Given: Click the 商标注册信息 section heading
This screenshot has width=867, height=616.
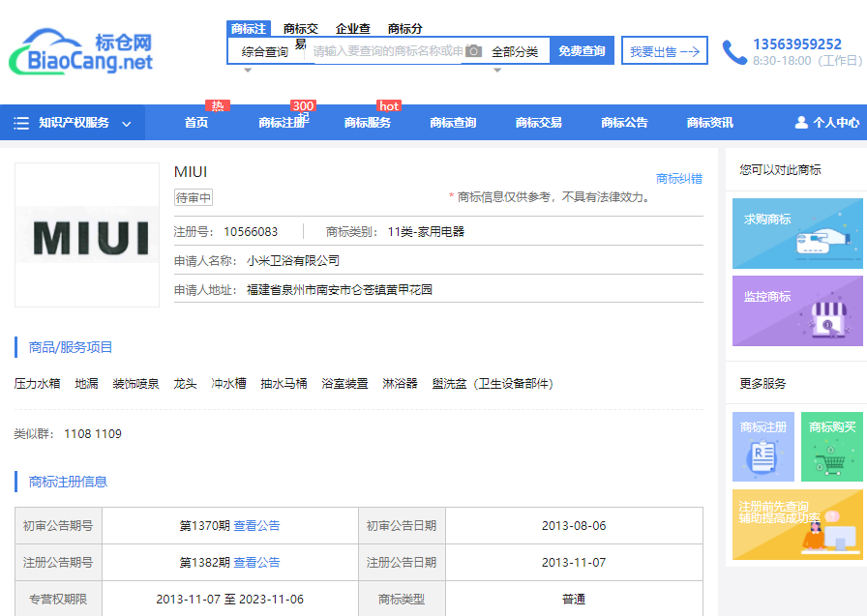Looking at the screenshot, I should (x=68, y=482).
